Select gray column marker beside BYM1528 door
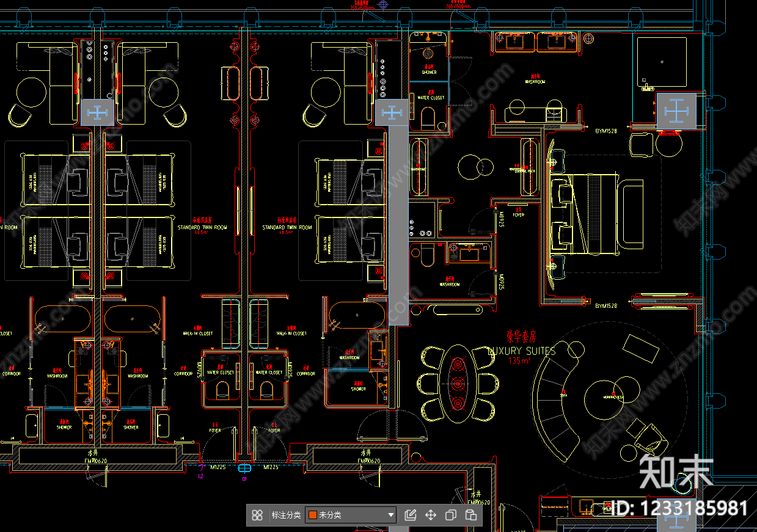Screen dimensions: 757x532 [x=675, y=112]
